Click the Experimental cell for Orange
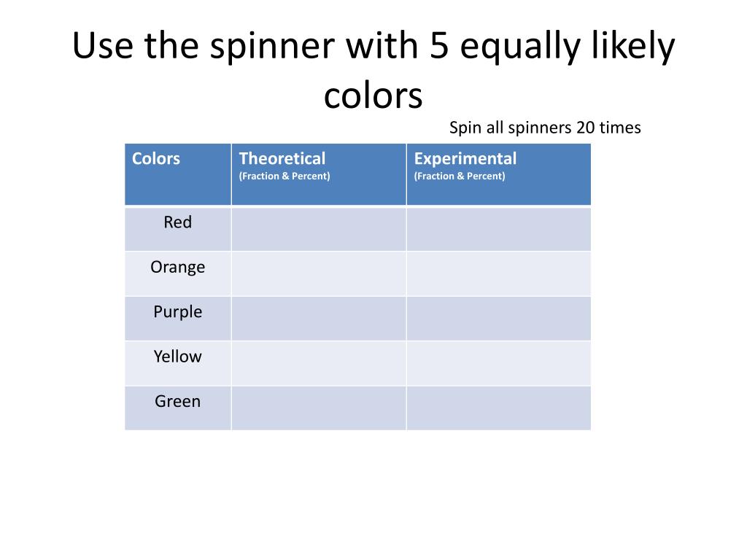This screenshot has width=747, height=560. click(x=499, y=274)
